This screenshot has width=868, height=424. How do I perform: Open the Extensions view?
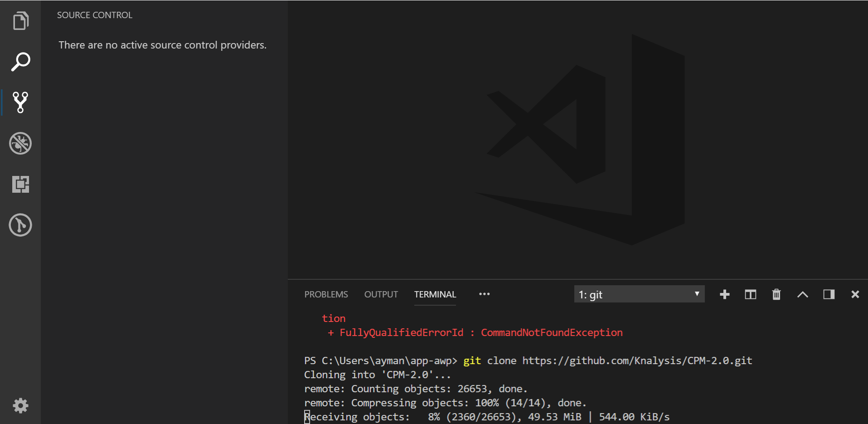tap(20, 184)
